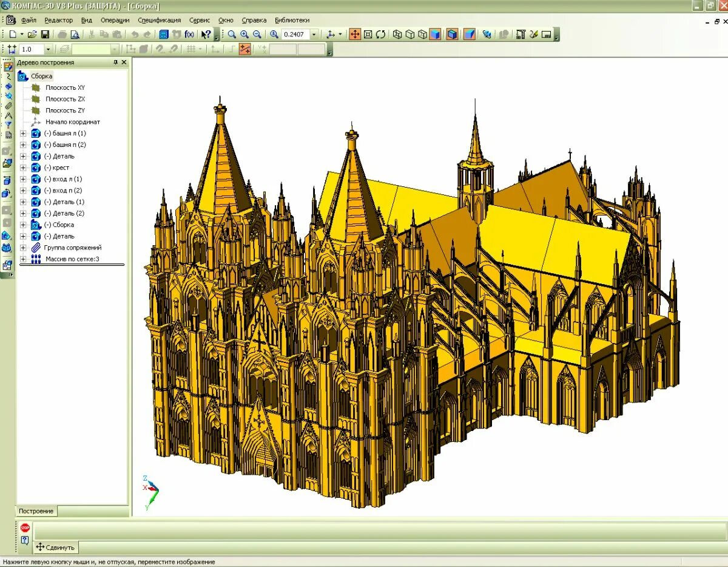Screen dimensions: 728x567
Task: Click the zoom-all fit view icon
Action: click(x=368, y=35)
